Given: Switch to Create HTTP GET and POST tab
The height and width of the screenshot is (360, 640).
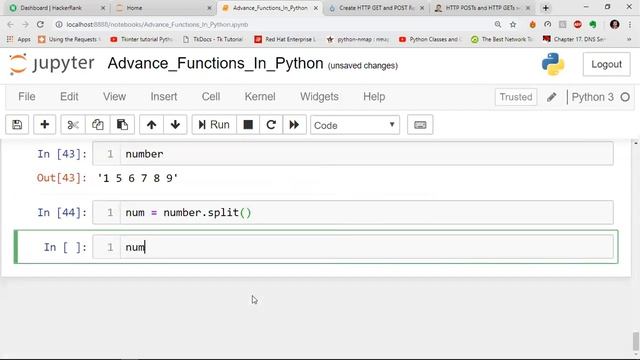Looking at the screenshot, I should click(376, 8).
